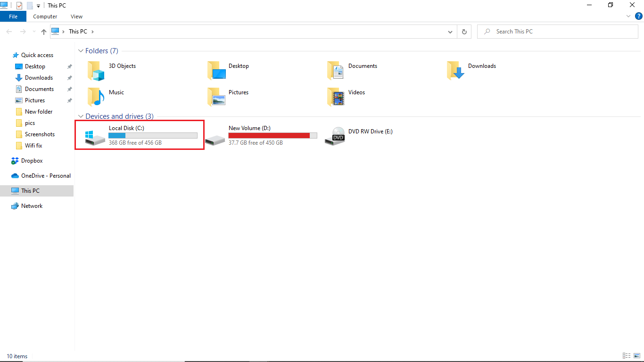Switch to the View ribbon tab
644x362 pixels.
coord(76,16)
